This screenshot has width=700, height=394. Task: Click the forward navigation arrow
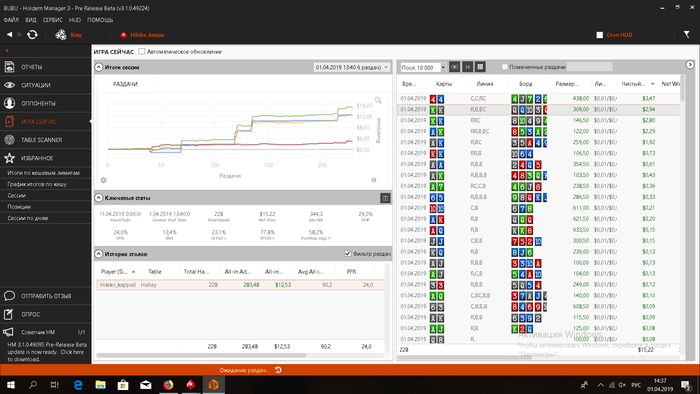(20, 34)
